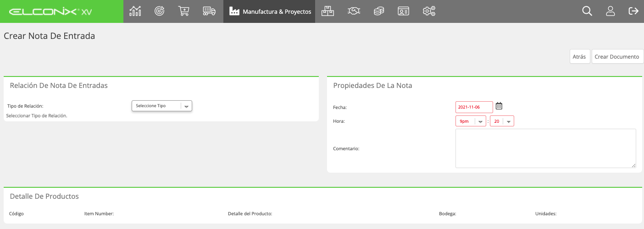
Task: Click the Elconix XV logo
Action: pyautogui.click(x=50, y=12)
